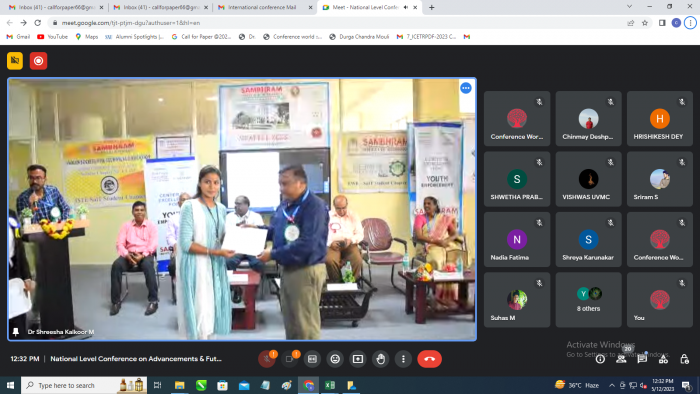This screenshot has height=394, width=700.
Task: Open more options three-dot menu in call bar
Action: (x=403, y=359)
